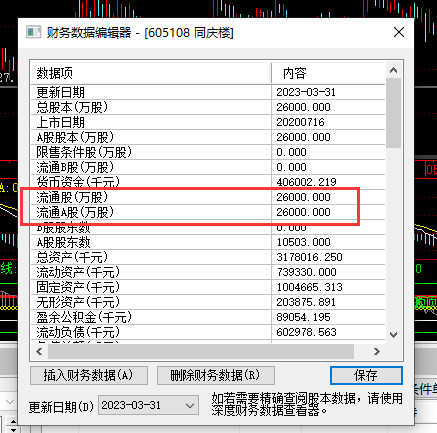Select the value 2023-03-31 in the list
Viewport: 437px width, 433px height.
pos(306,92)
